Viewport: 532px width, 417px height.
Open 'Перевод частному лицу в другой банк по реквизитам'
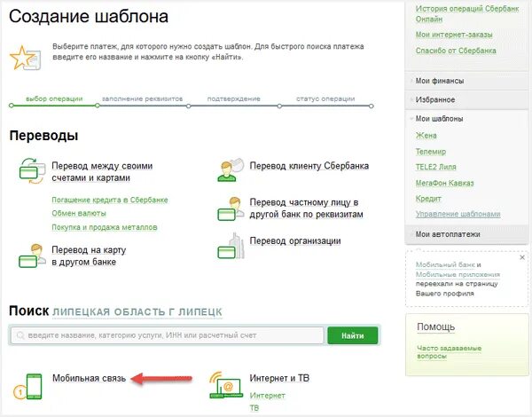point(307,208)
